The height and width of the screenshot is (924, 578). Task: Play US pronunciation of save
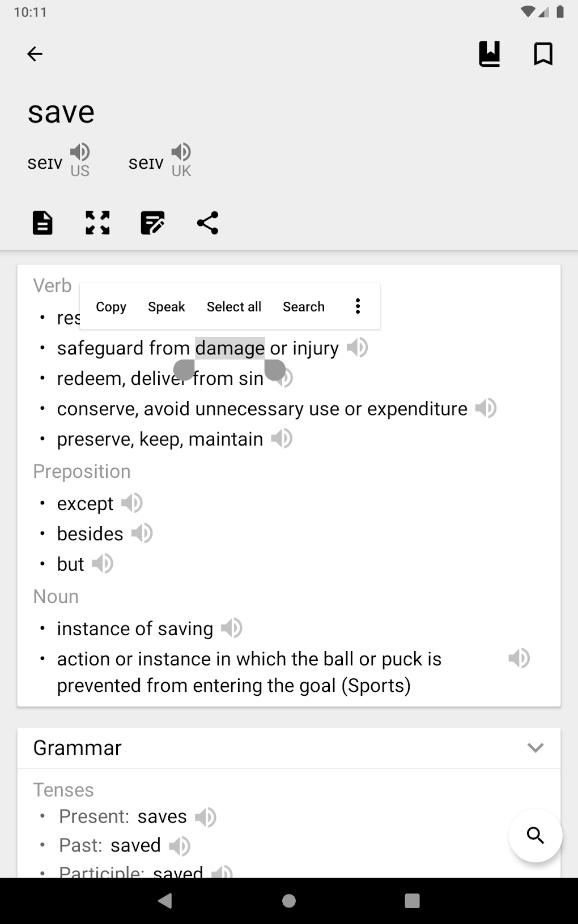[x=79, y=152]
